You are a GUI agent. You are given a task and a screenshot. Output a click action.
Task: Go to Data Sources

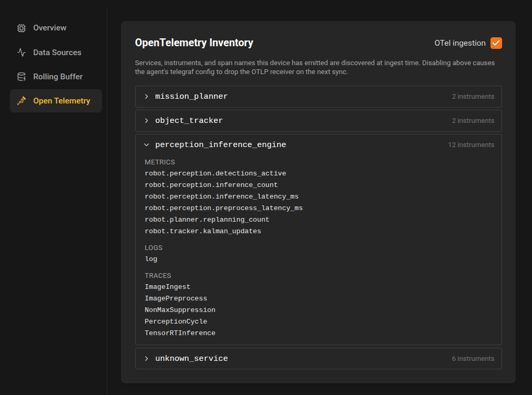pyautogui.click(x=56, y=53)
